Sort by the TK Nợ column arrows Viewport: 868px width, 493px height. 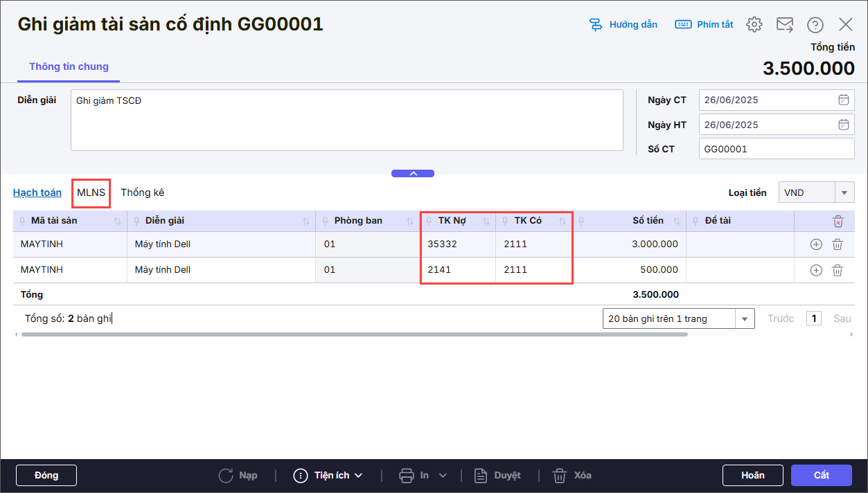(486, 221)
